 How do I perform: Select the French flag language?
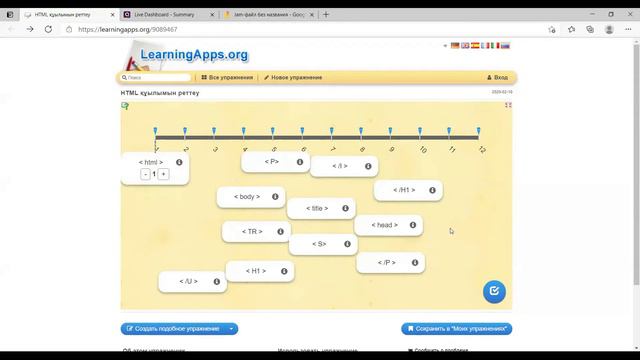pos(485,45)
